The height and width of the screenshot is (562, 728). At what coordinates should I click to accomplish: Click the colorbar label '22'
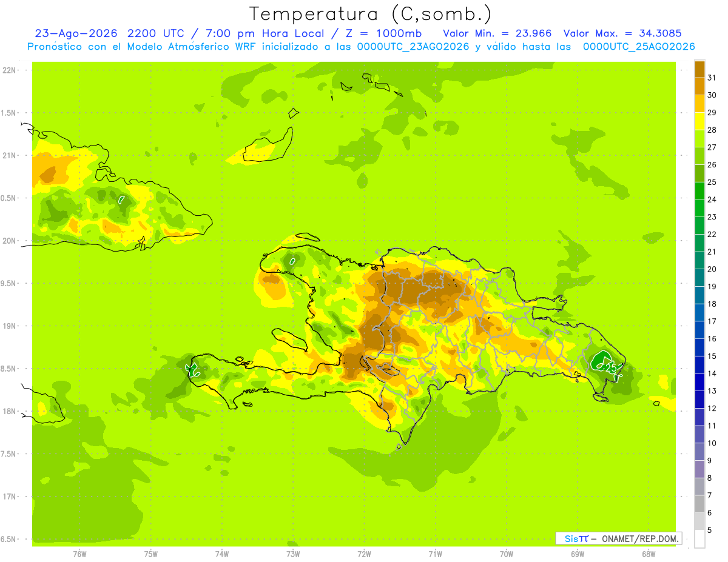[x=712, y=234]
